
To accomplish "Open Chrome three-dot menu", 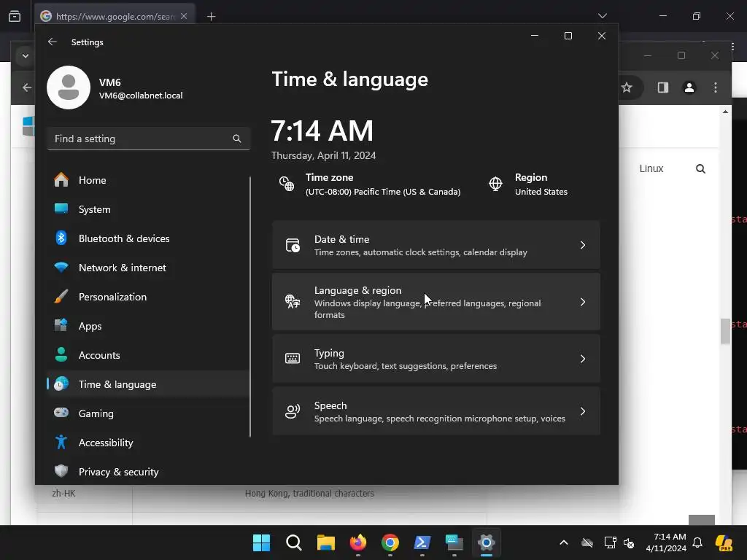I will point(716,87).
